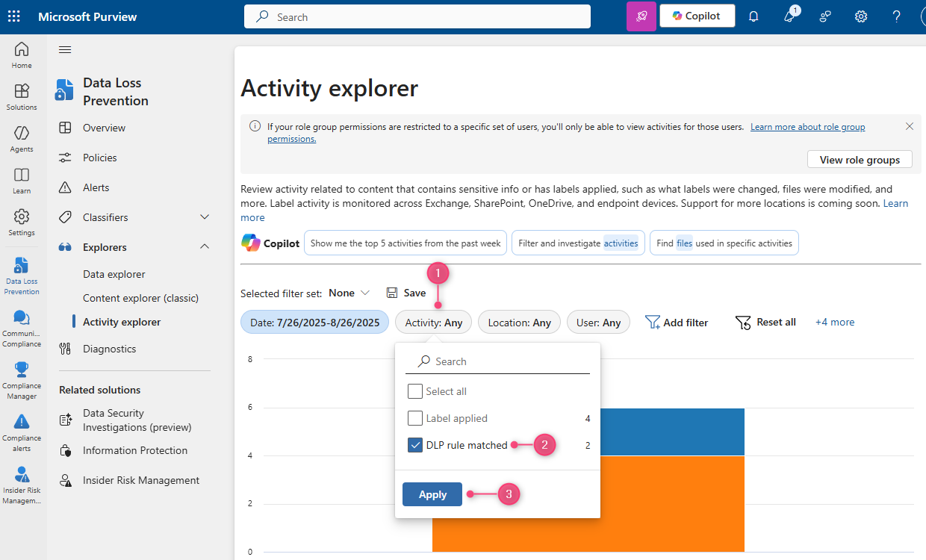The height and width of the screenshot is (560, 926).
Task: Click the Microsoft Purview title
Action: click(x=87, y=16)
